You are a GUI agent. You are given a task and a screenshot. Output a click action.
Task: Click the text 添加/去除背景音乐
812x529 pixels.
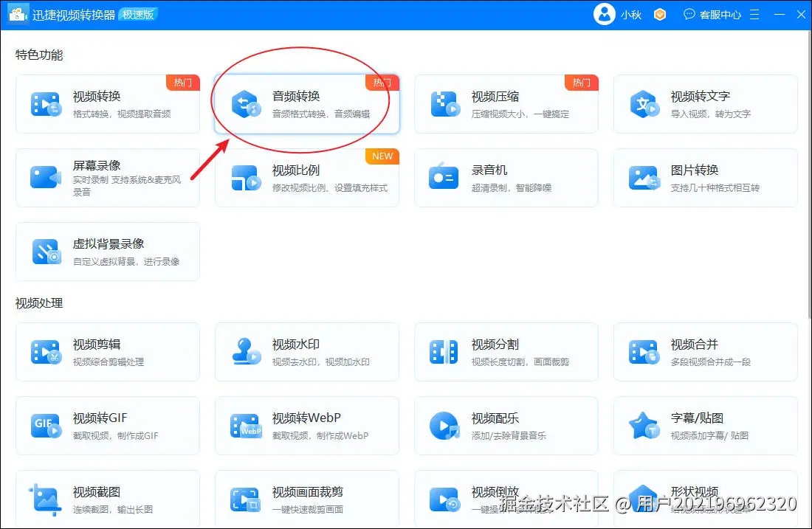[509, 436]
